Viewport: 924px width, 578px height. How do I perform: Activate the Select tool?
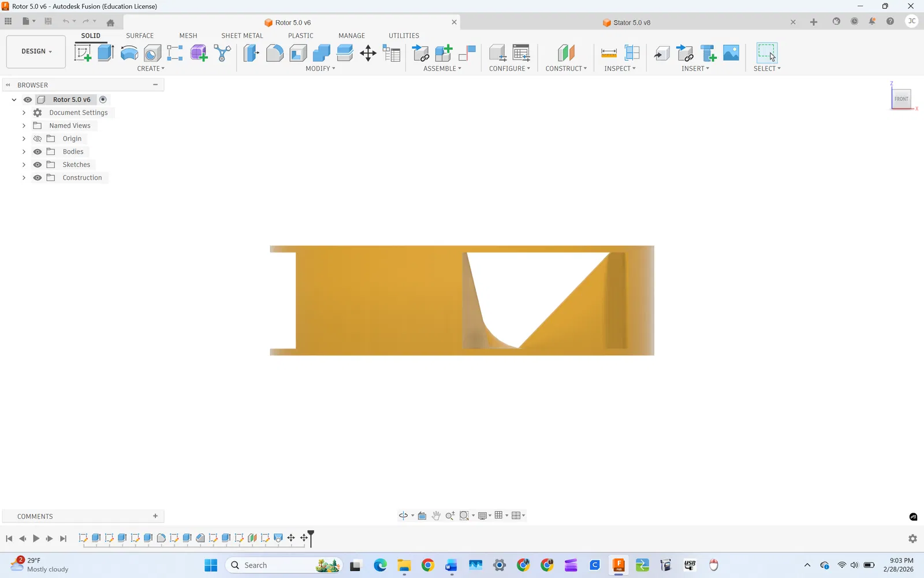(767, 53)
